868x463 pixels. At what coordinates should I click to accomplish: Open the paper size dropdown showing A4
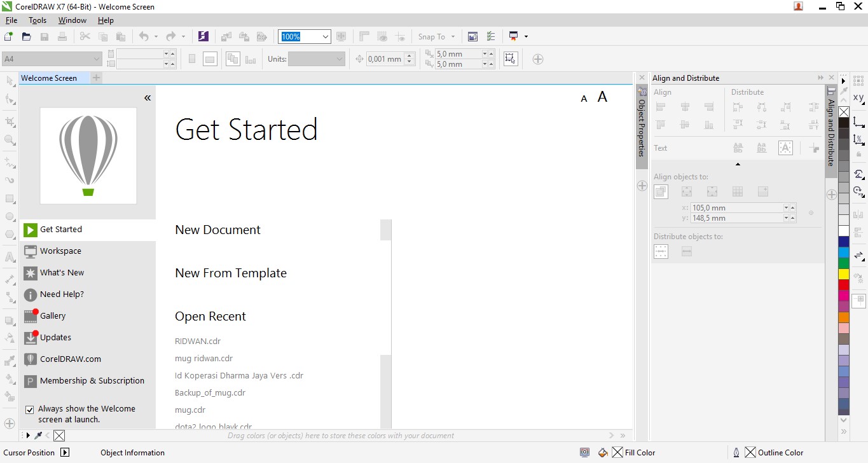click(x=97, y=58)
